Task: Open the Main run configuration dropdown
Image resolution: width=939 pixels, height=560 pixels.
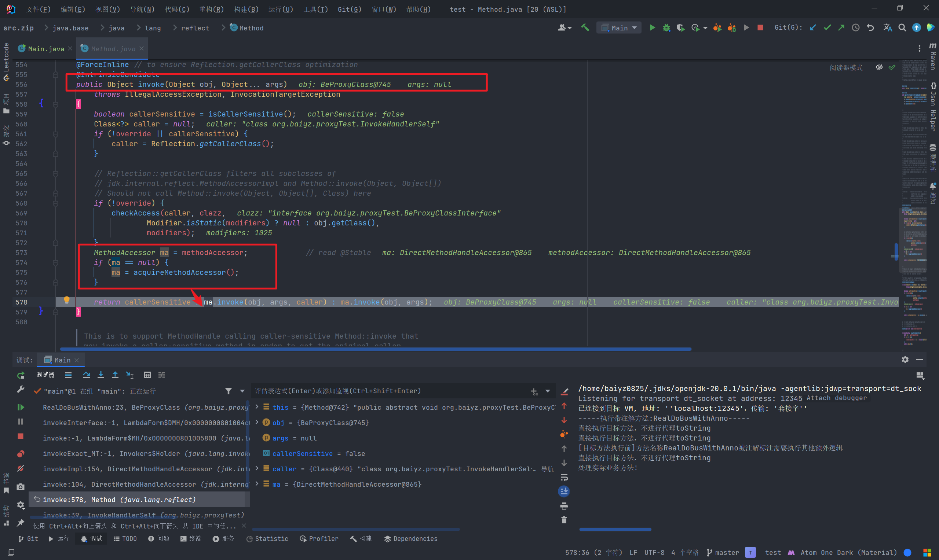Action: 619,27
